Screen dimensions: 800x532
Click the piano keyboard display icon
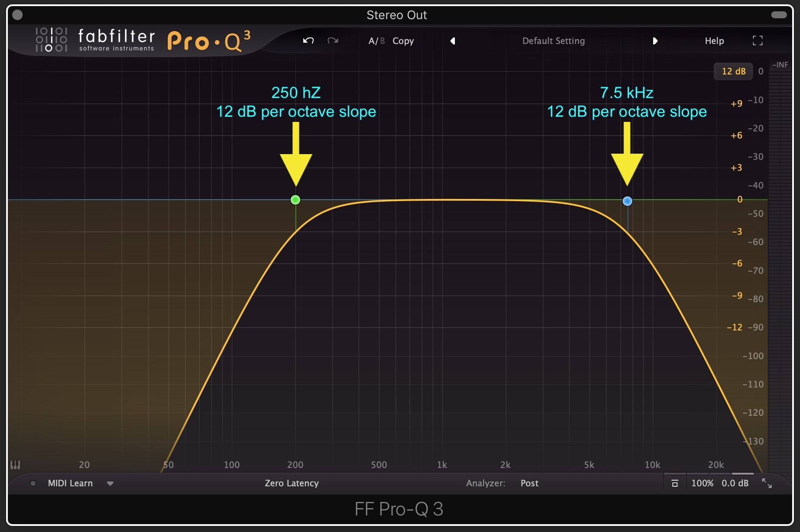click(x=15, y=465)
